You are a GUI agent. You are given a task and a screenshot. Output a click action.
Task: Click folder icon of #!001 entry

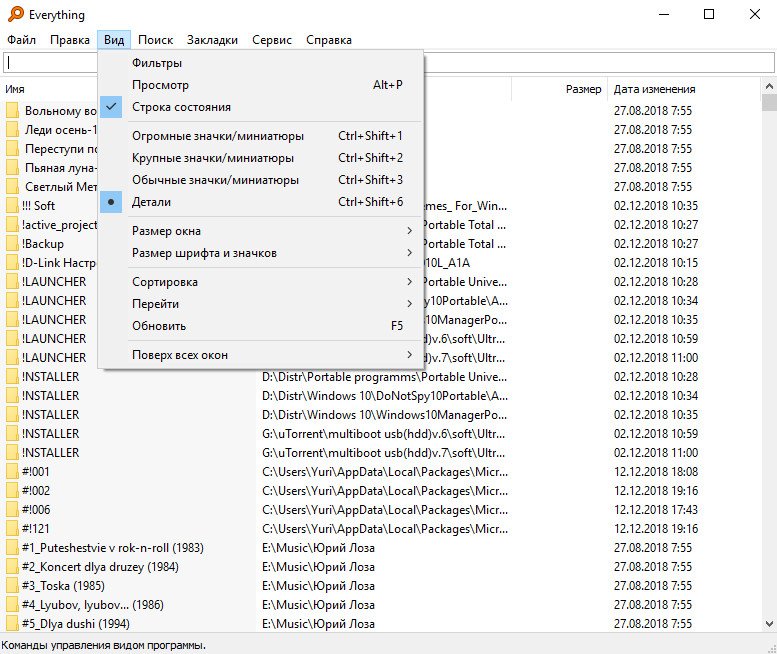(x=12, y=471)
